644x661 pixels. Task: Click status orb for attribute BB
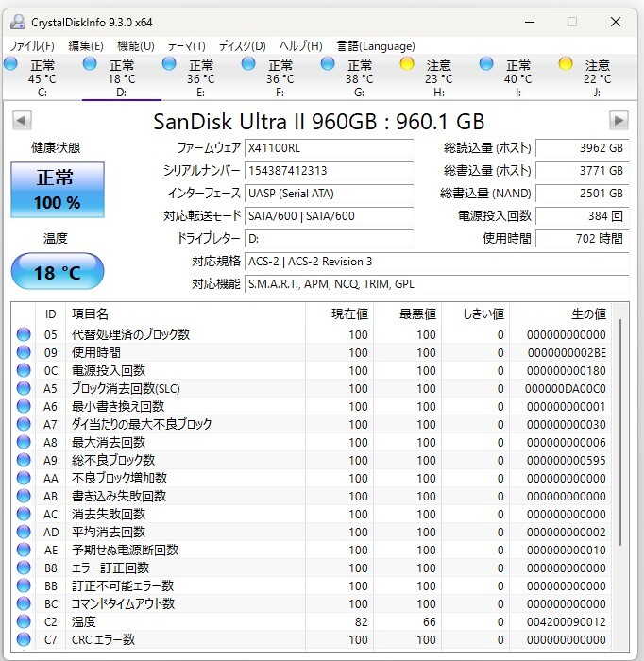point(24,586)
